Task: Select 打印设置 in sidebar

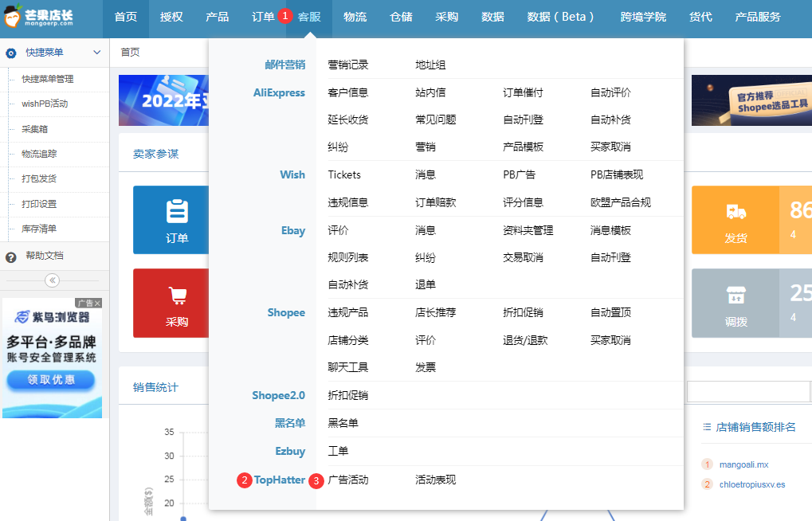Action: 39,204
